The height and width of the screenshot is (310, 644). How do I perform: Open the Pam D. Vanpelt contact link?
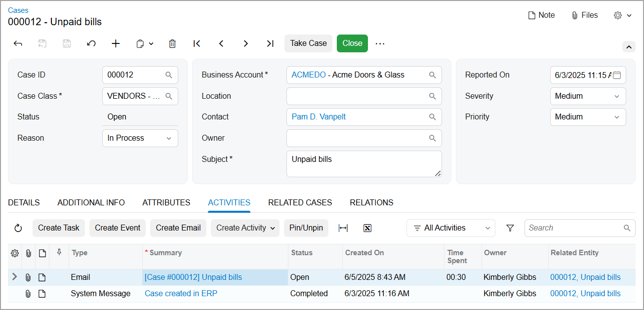(x=319, y=117)
